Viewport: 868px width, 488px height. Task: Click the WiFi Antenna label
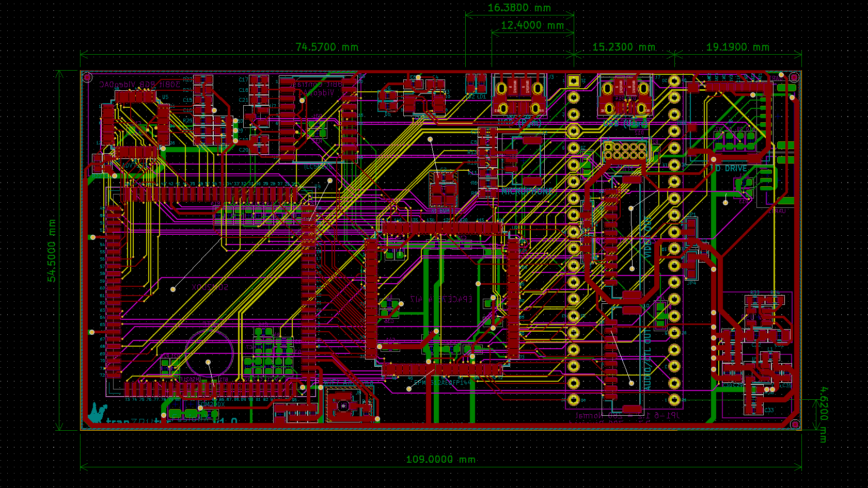348,383
